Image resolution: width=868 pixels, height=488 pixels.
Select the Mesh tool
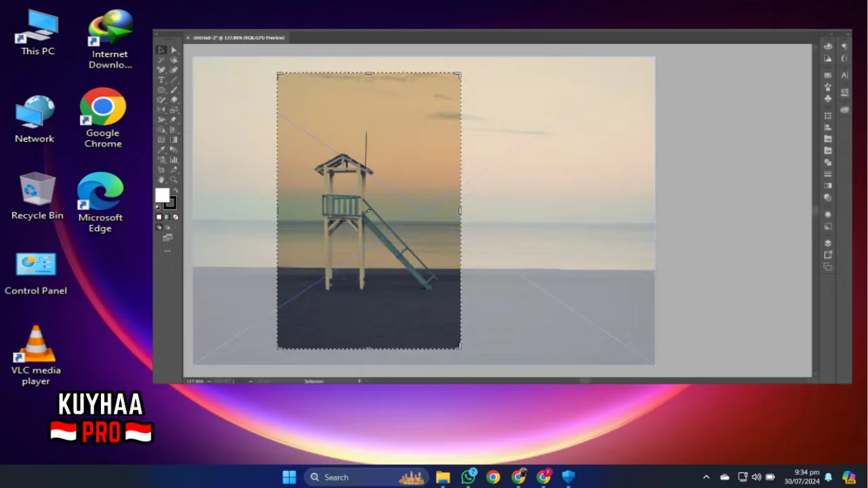pos(161,140)
